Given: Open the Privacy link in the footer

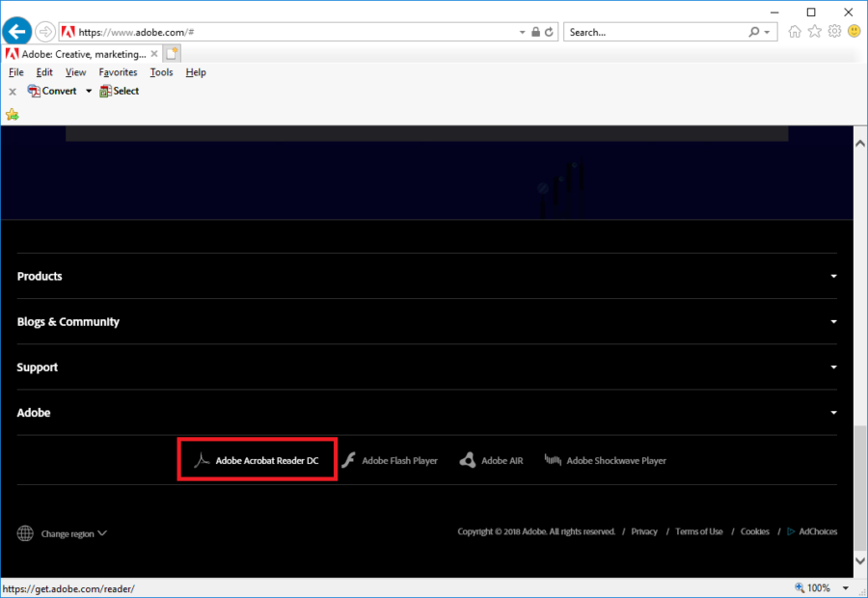Looking at the screenshot, I should tap(643, 531).
